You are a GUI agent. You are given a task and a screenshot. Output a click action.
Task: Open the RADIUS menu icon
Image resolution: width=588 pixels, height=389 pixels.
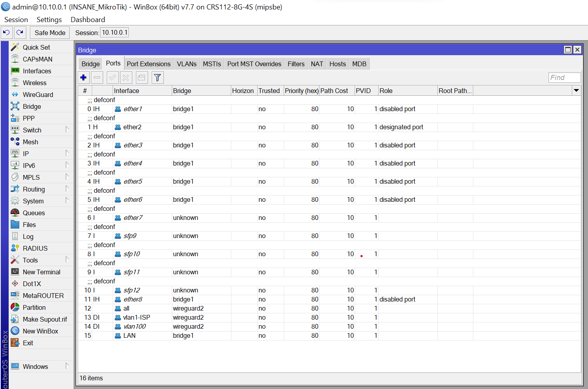15,248
